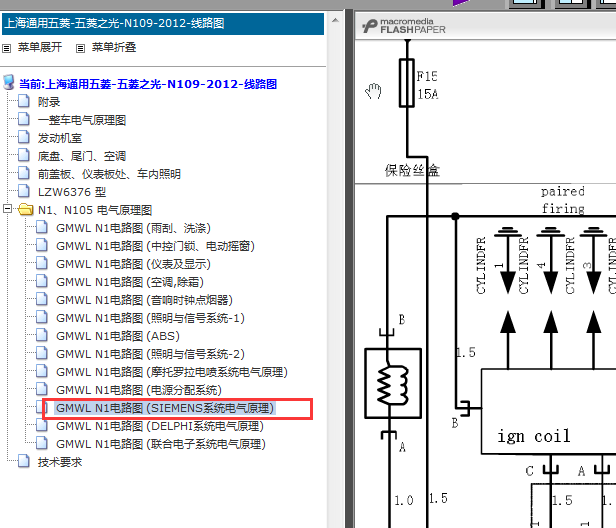Image resolution: width=616 pixels, height=528 pixels.
Task: Open GMWL N1电路图 (摩托罗拉电喷系统电气原理)
Action: pyautogui.click(x=172, y=372)
